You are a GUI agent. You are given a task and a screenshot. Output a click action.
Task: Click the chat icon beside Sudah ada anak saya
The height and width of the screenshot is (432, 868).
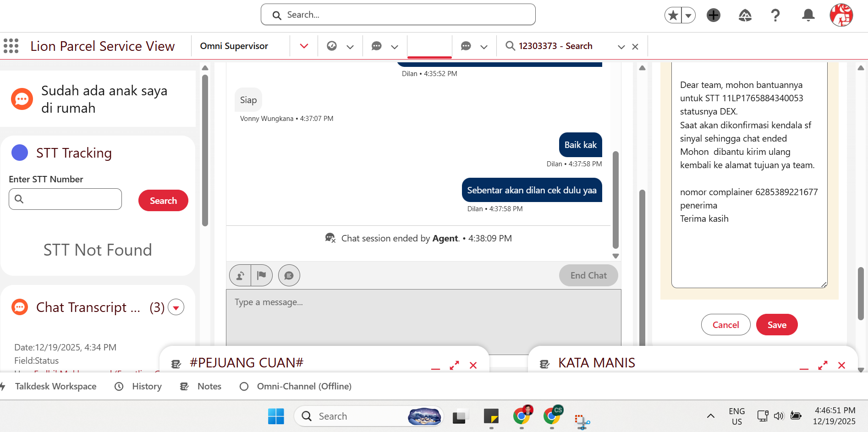[22, 99]
